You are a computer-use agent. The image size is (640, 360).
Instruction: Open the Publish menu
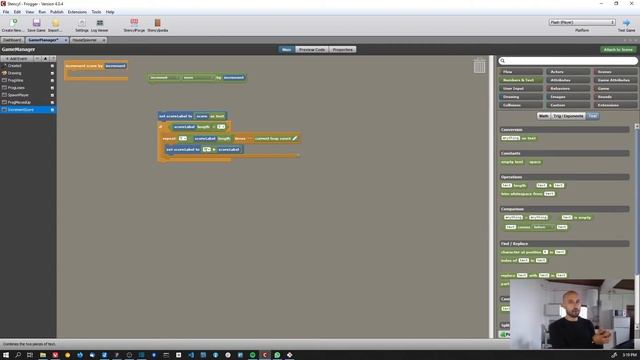click(57, 12)
